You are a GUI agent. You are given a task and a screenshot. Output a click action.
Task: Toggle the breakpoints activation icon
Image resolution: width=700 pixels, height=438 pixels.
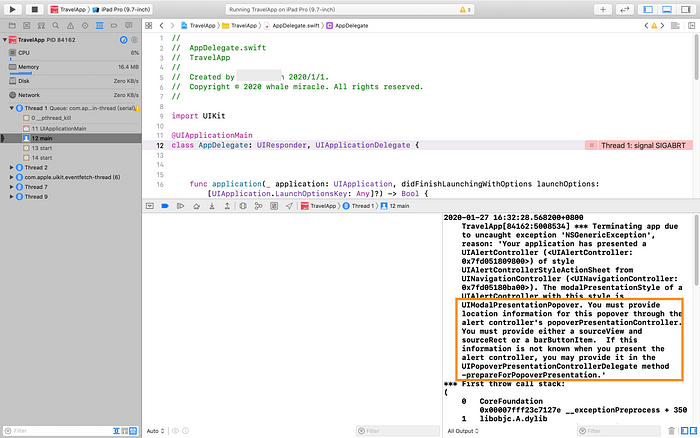point(165,206)
